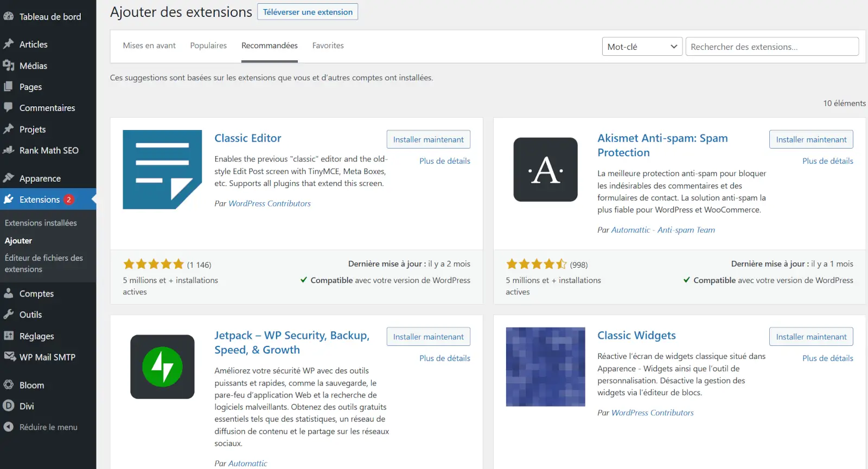Open the Mot-clé search type dropdown

pyautogui.click(x=642, y=47)
